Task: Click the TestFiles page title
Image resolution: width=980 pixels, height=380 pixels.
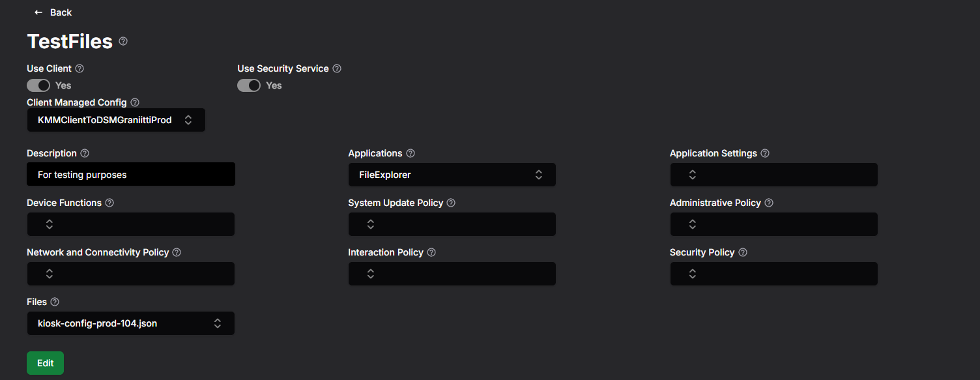Action: [70, 42]
